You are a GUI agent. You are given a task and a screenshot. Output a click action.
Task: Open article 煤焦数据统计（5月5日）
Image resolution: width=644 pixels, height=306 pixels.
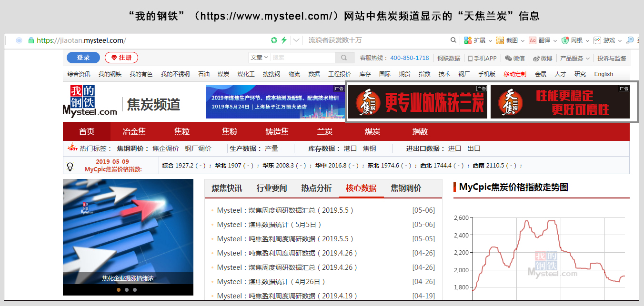tap(270, 225)
